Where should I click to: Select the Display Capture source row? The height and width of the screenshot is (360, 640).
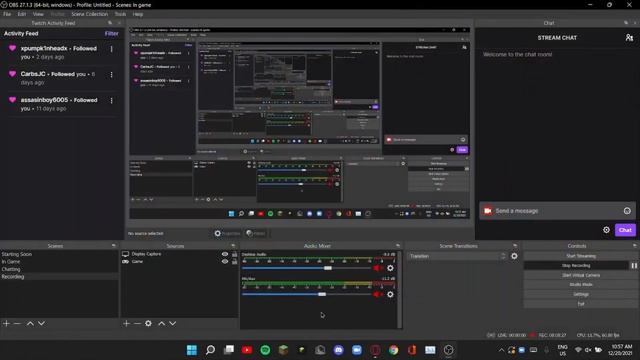point(179,254)
